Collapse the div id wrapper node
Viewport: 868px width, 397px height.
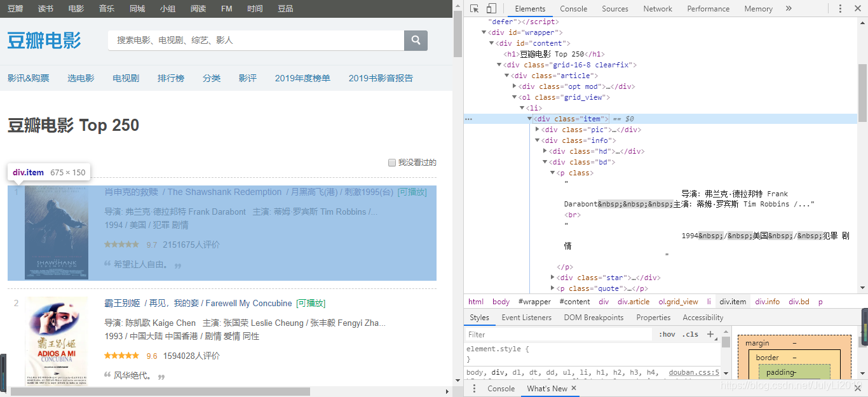pos(484,32)
